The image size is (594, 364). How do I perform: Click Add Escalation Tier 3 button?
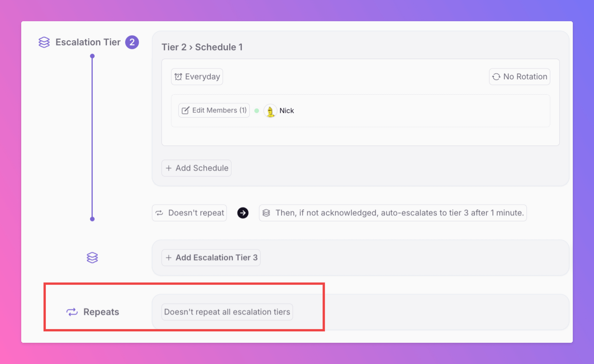pyautogui.click(x=211, y=258)
